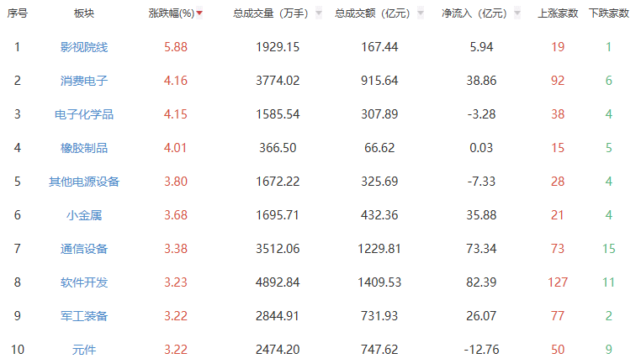The image size is (641, 364).
Task: Sort by the 净流入（亿元） column header
Action: [474, 13]
